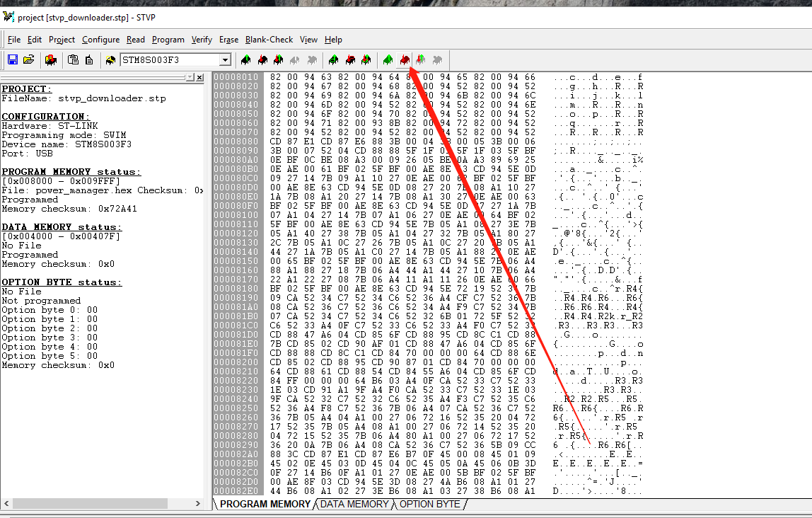Switch to the OPTION BYTE tab

[x=430, y=504]
